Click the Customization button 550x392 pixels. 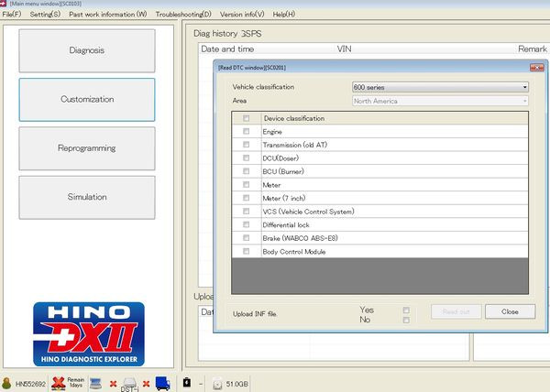[x=87, y=99]
